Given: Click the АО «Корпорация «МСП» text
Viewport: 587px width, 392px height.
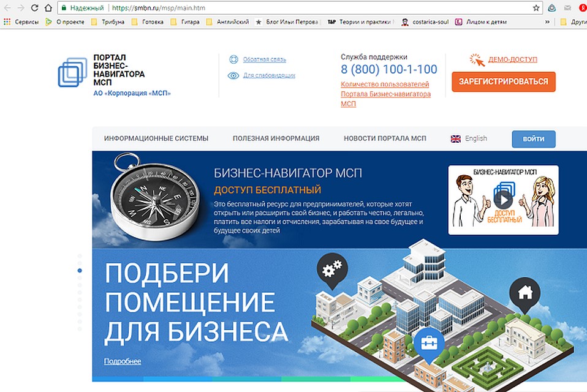Looking at the screenshot, I should [x=132, y=93].
